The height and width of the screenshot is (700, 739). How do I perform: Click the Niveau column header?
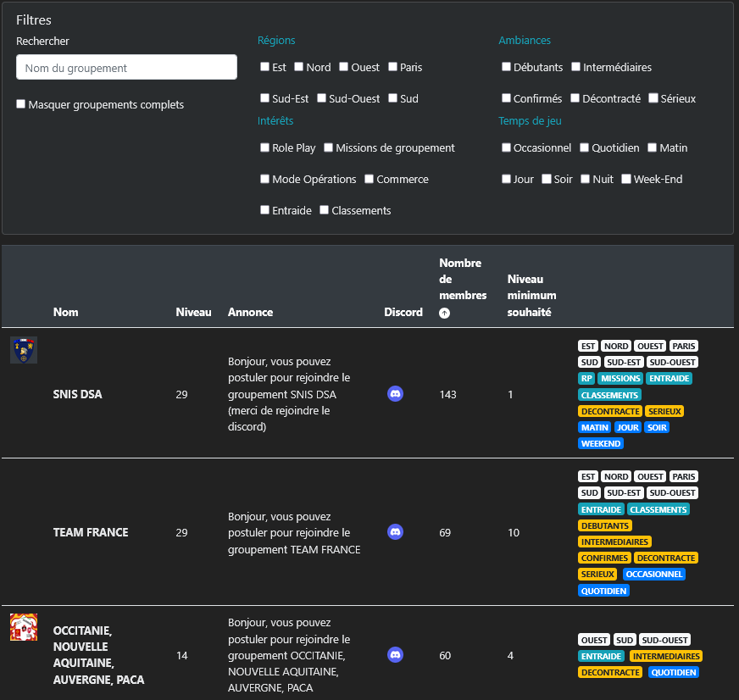[193, 312]
